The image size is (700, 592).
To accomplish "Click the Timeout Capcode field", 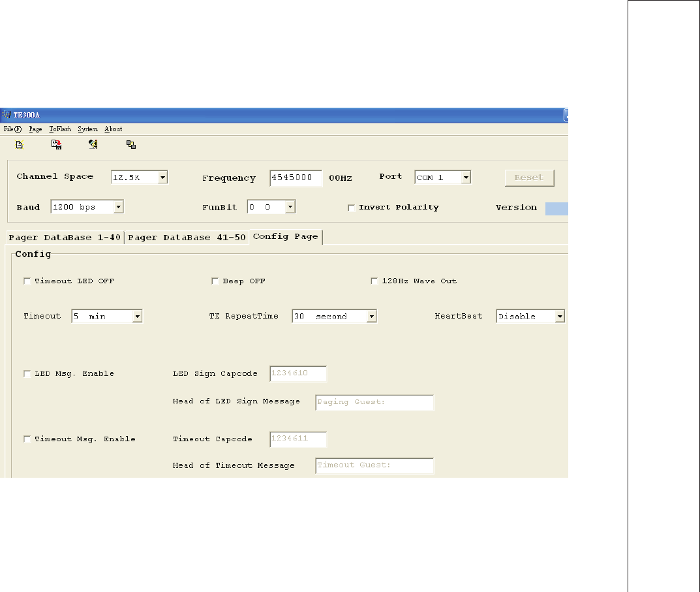I will (x=298, y=439).
